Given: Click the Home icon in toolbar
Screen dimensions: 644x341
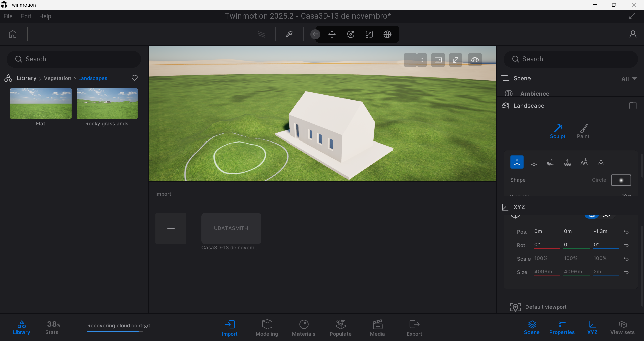Looking at the screenshot, I should tap(13, 34).
